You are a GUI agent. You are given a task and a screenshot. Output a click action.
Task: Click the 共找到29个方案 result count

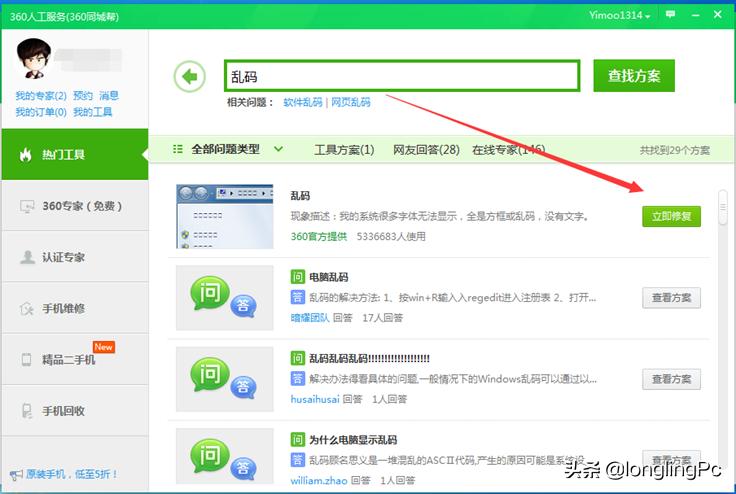pyautogui.click(x=675, y=150)
